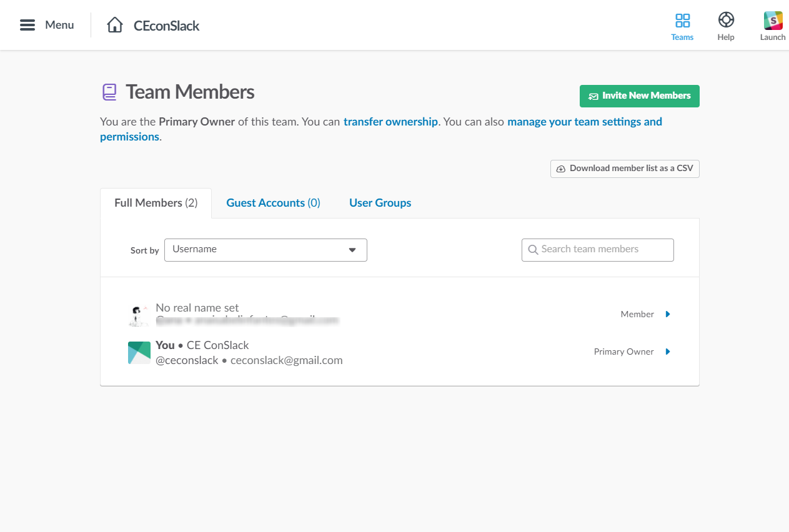Click the magnifier icon in search box
Image resolution: width=789 pixels, height=532 pixels.
coord(533,250)
